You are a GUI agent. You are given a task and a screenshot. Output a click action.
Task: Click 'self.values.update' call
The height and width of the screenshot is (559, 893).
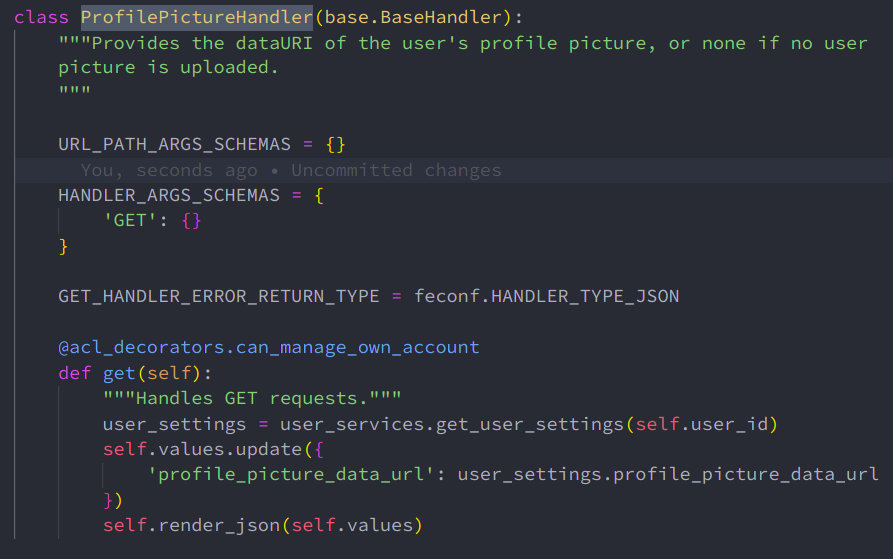click(202, 449)
